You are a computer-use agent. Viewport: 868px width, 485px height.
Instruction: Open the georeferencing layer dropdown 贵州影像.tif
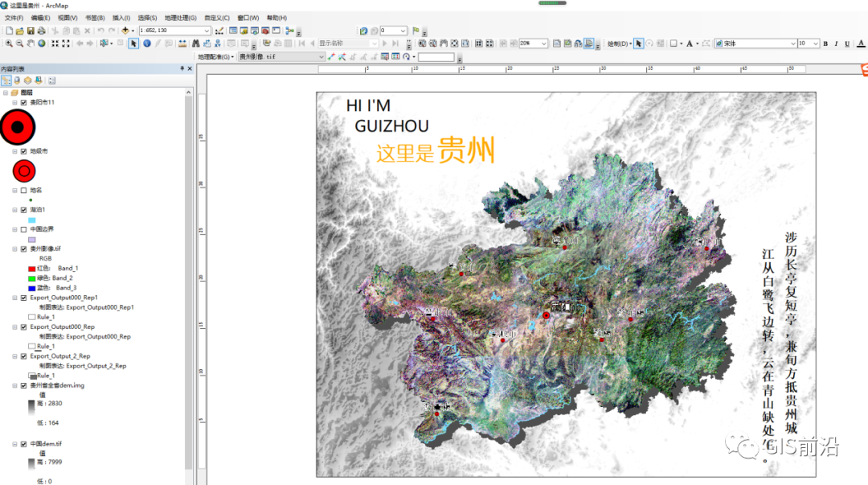[321, 56]
